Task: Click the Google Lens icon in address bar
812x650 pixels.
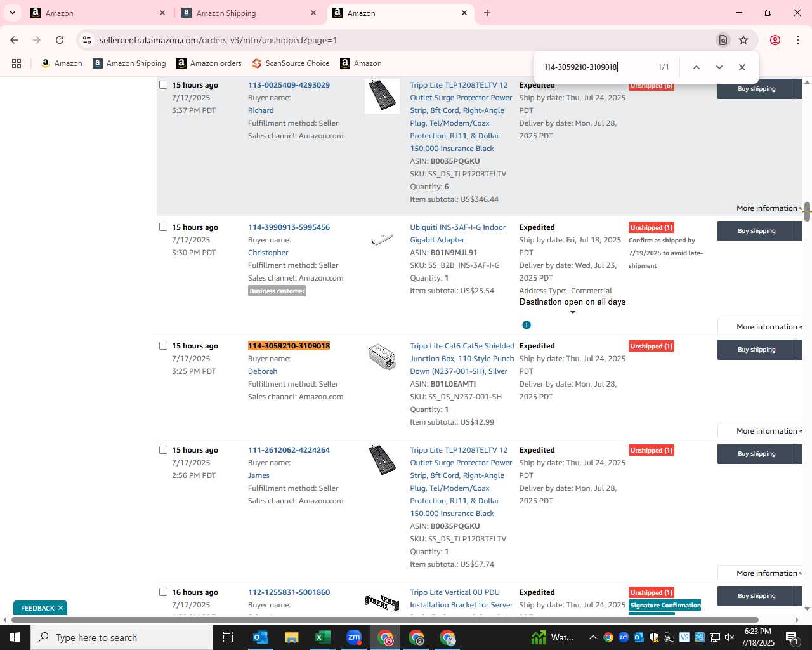Action: 723,40
